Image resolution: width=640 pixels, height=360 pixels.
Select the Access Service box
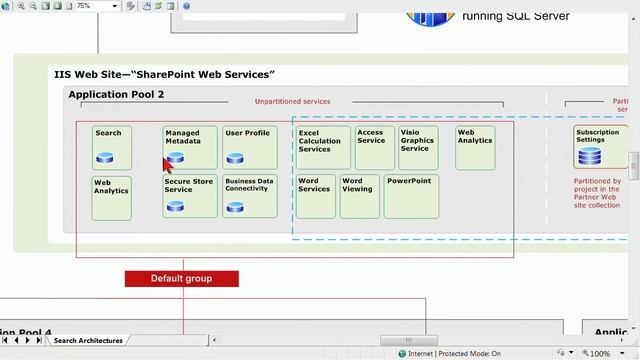point(375,147)
